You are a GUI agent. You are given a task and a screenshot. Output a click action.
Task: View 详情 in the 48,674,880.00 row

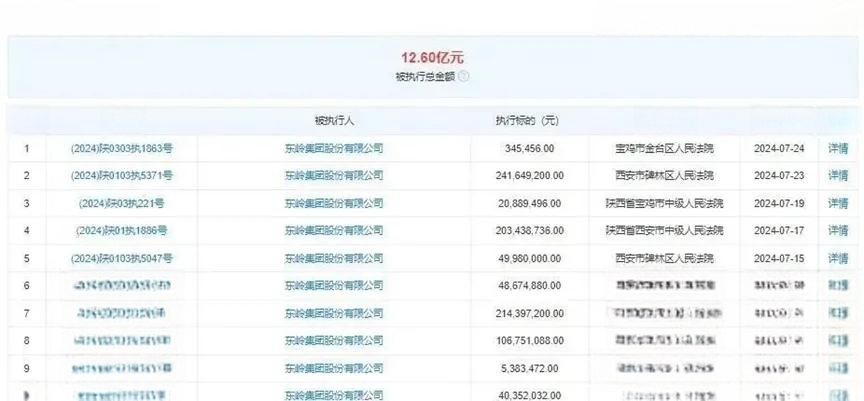[838, 285]
